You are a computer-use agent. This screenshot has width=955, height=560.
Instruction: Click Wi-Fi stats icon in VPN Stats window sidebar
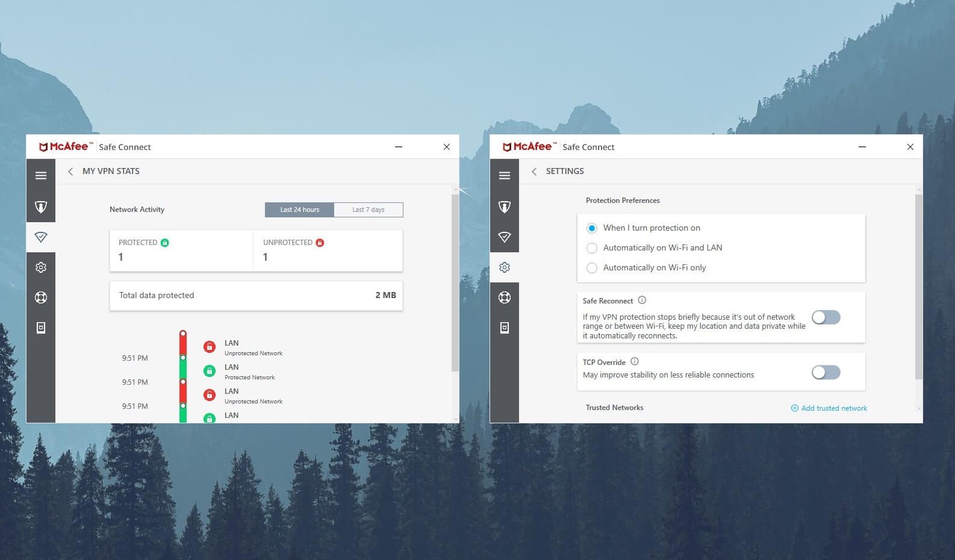tap(41, 237)
